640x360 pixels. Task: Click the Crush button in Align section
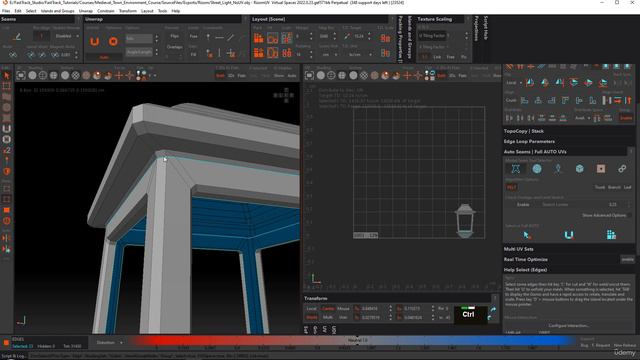coord(511,100)
